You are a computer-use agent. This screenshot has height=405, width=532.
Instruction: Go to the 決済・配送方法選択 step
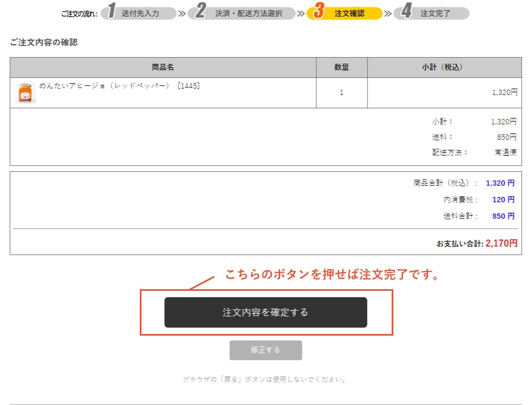[249, 13]
